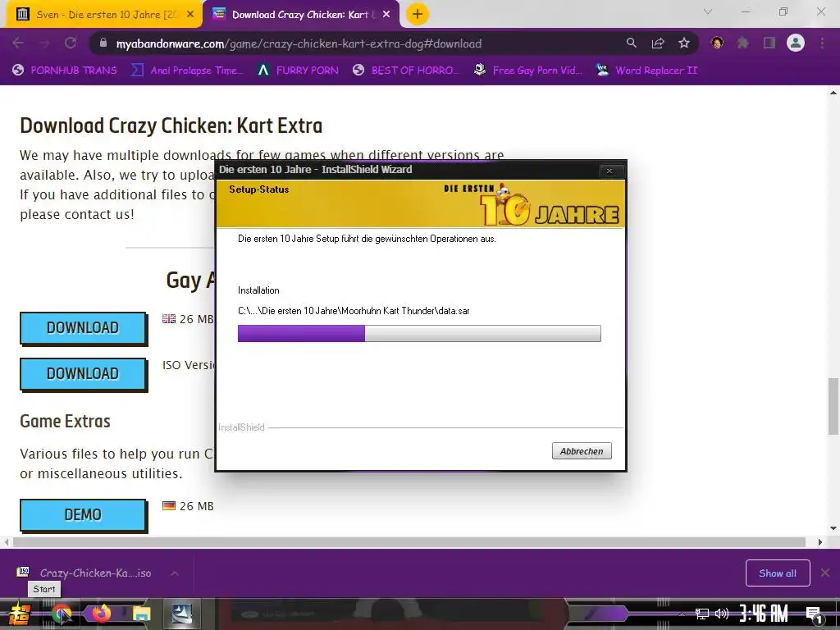Image resolution: width=840 pixels, height=630 pixels.
Task: Open the notification center icon
Action: point(815,615)
